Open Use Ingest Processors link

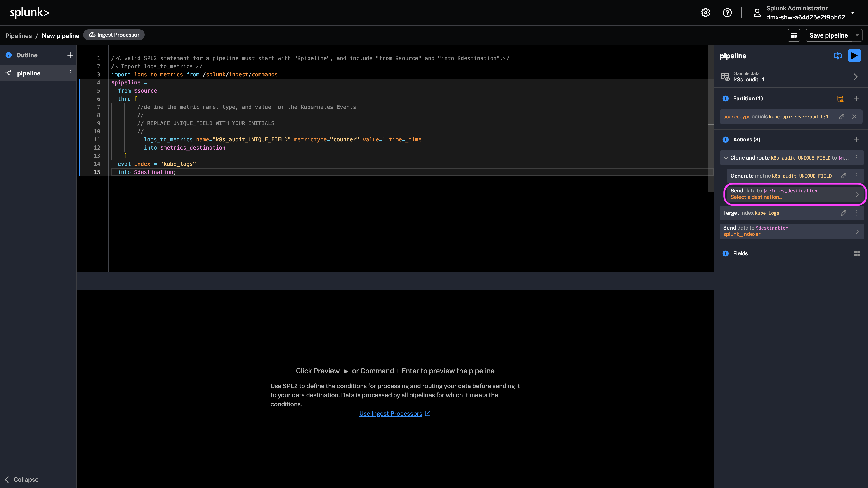pos(395,414)
